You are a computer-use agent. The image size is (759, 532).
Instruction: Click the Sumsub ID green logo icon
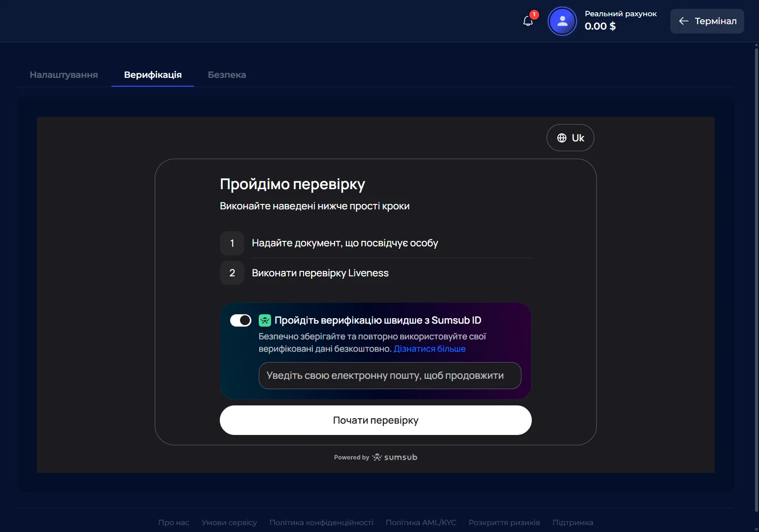[265, 320]
